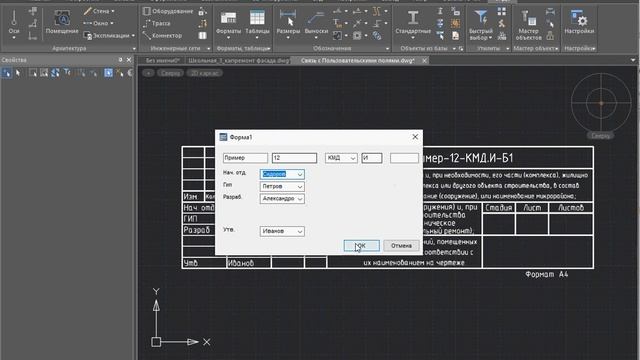Activate the Трасса (route) tool

coord(156,23)
